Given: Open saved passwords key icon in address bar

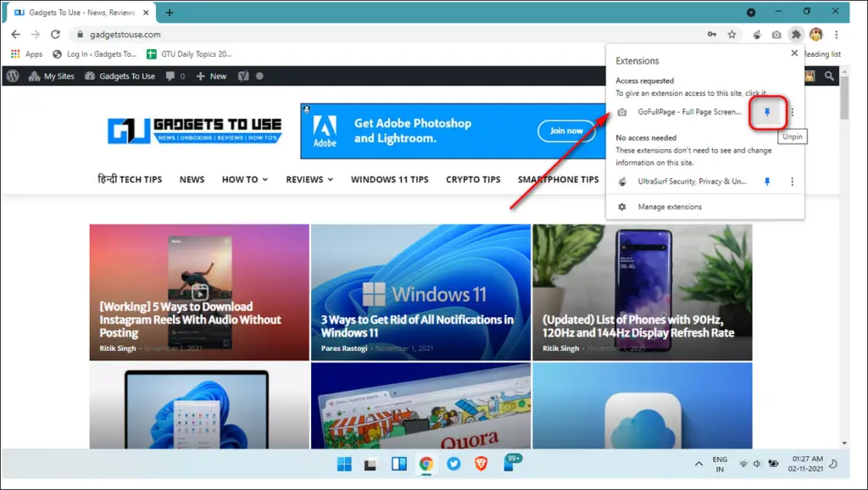Looking at the screenshot, I should (712, 34).
